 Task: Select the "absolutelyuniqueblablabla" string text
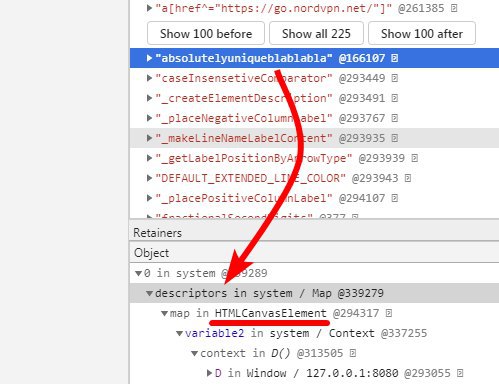(x=244, y=58)
